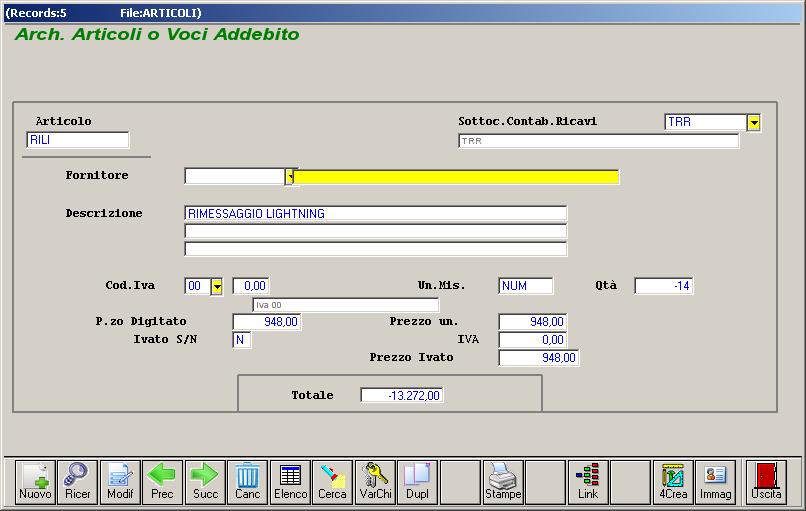Go to previous record with Prec
This screenshot has width=806, height=511.
[162, 482]
